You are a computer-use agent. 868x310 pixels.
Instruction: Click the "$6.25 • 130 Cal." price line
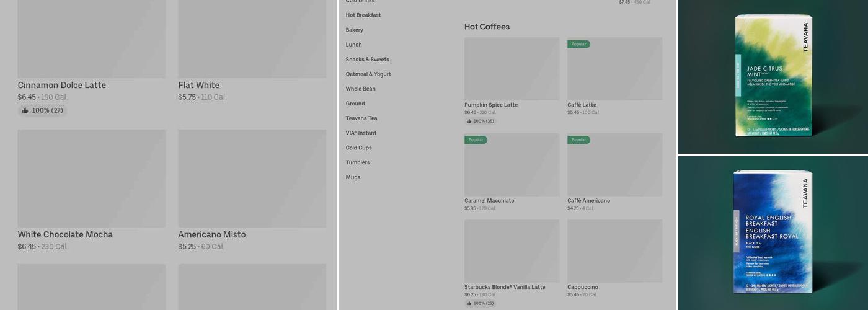pyautogui.click(x=480, y=295)
